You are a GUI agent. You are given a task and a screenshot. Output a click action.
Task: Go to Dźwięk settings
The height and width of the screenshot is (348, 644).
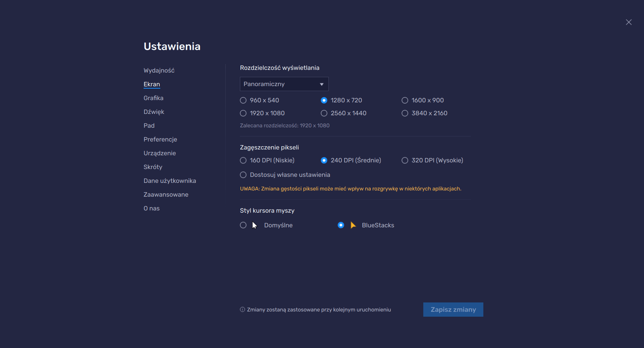(x=154, y=112)
